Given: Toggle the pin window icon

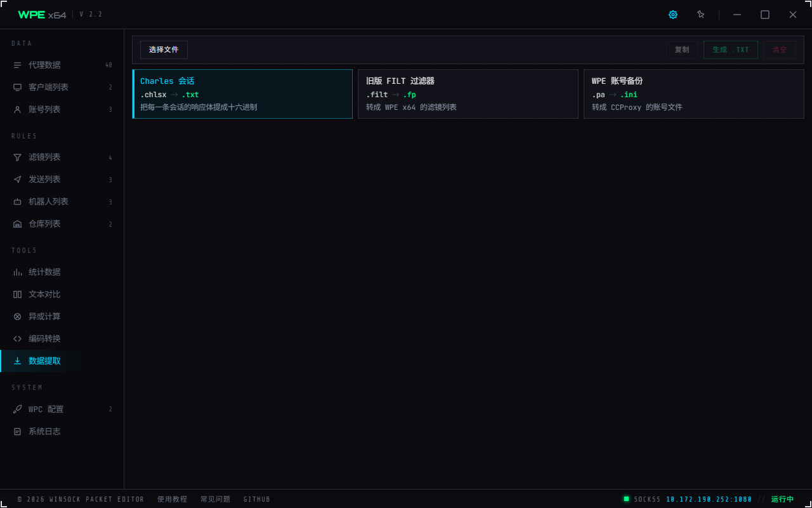Looking at the screenshot, I should coord(701,15).
